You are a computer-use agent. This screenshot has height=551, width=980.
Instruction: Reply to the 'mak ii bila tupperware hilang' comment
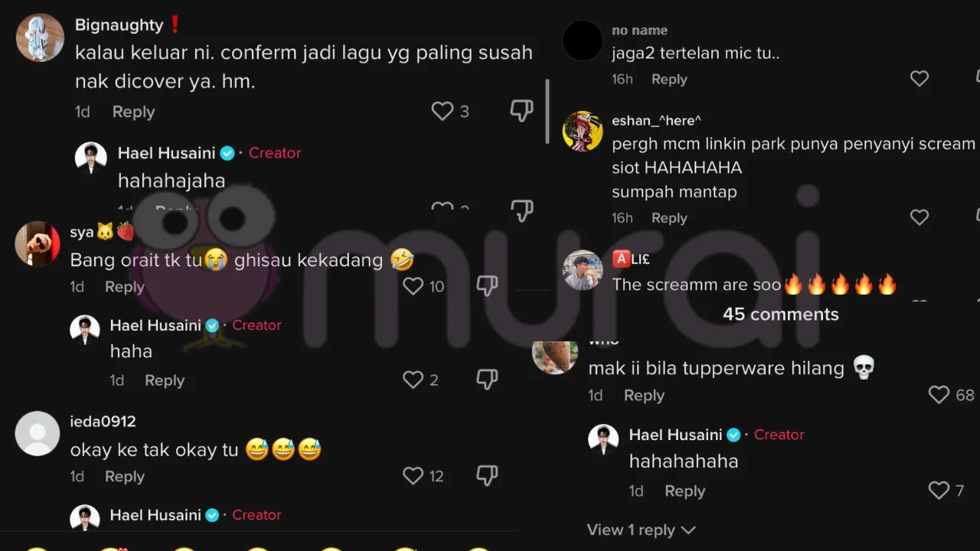point(644,396)
